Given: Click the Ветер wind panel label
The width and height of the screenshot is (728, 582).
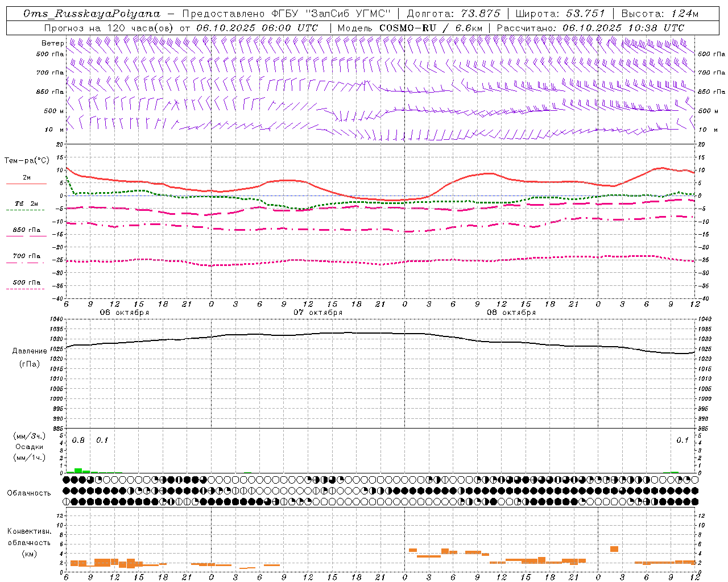Looking at the screenshot, I should coord(53,43).
